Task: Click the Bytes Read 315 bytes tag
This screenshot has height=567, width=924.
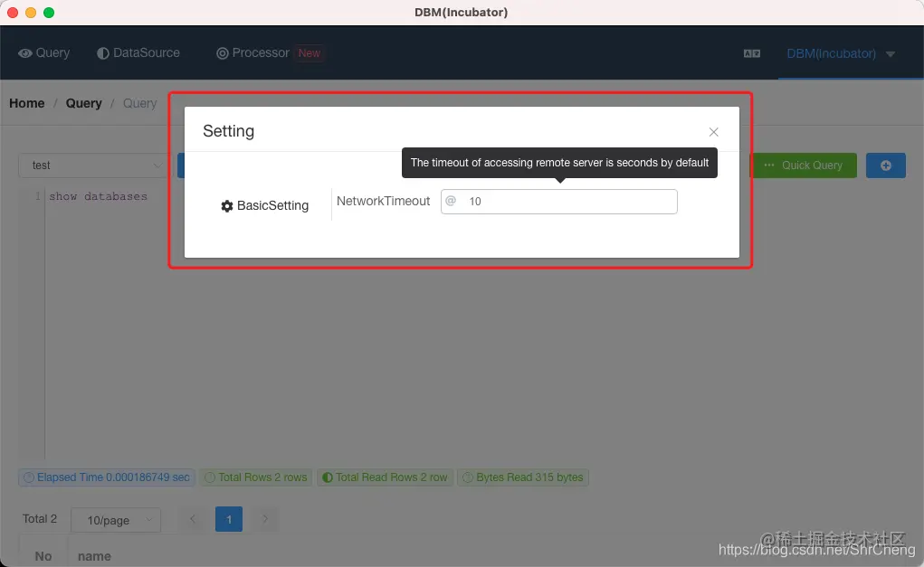Action: pyautogui.click(x=523, y=477)
